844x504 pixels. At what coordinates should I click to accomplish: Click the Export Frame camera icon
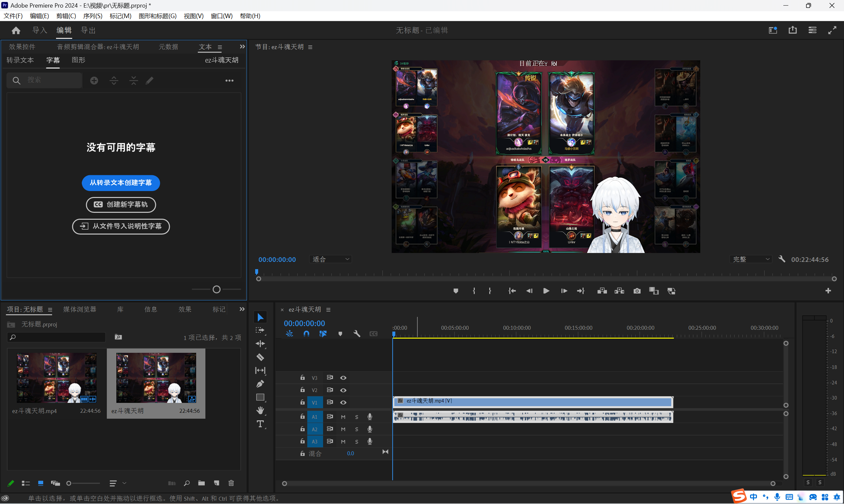pyautogui.click(x=637, y=291)
